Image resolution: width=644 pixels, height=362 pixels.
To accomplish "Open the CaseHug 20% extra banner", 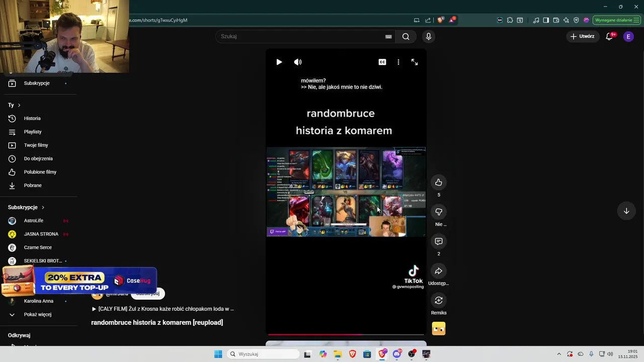I will [x=79, y=281].
